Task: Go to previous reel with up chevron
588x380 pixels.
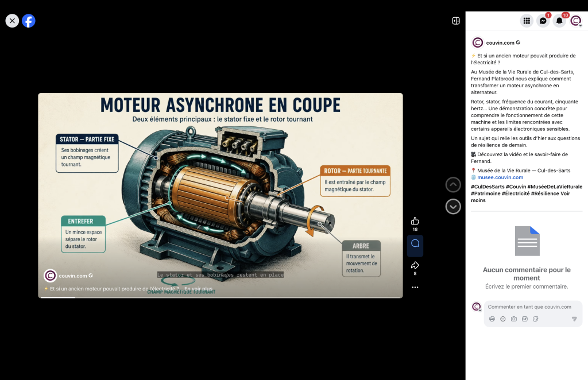Action: pos(453,184)
